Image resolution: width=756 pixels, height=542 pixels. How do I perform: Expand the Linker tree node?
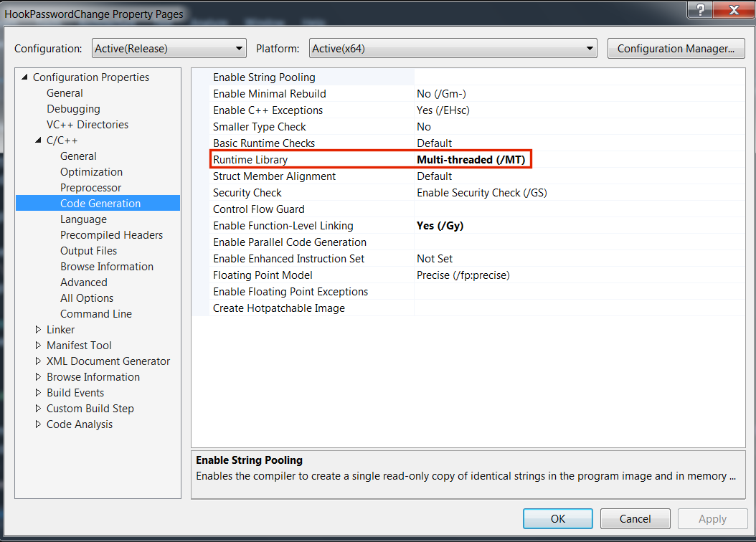tap(39, 330)
